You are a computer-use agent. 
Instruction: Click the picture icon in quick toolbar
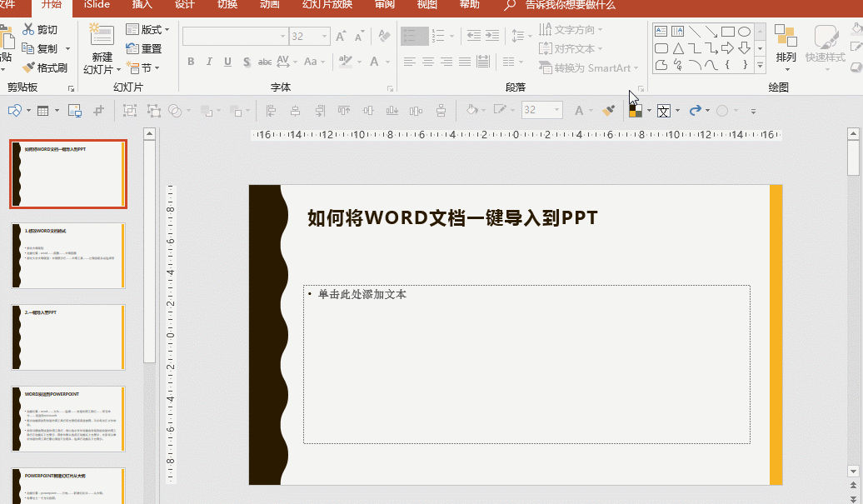75,111
